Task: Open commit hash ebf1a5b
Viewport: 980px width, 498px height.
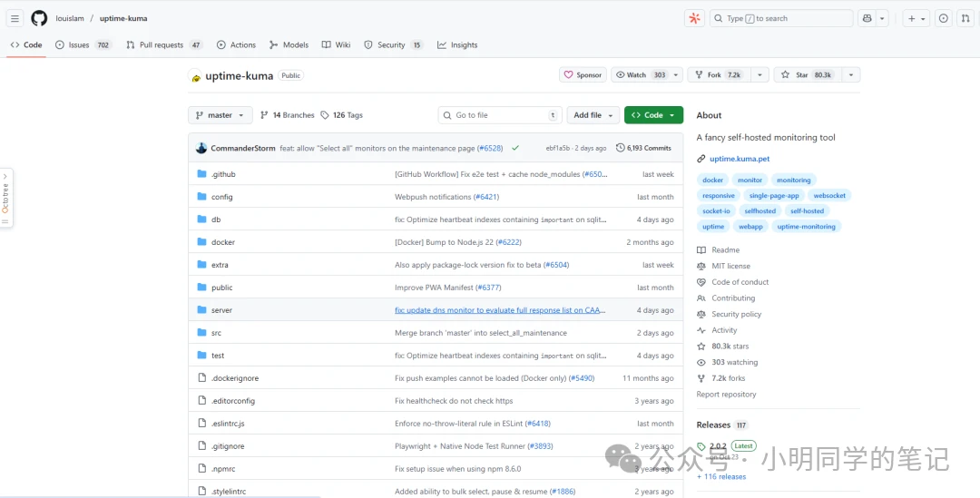Action: [557, 148]
